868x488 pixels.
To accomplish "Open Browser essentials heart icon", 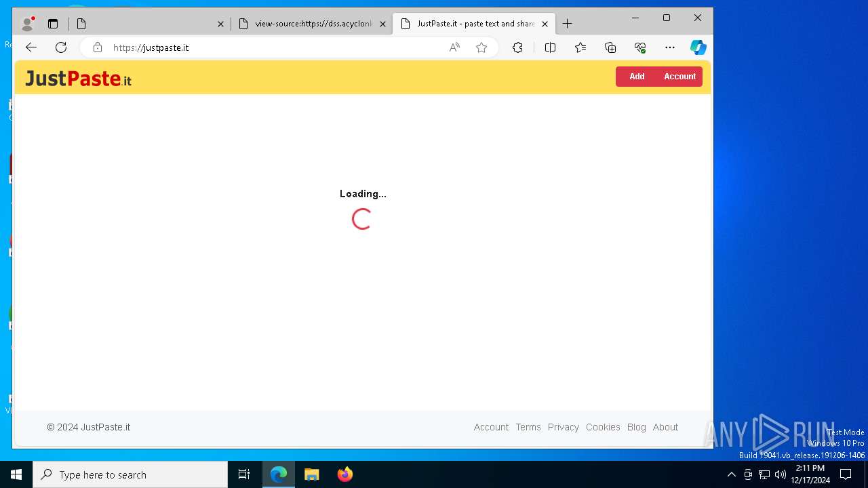I will tap(640, 47).
